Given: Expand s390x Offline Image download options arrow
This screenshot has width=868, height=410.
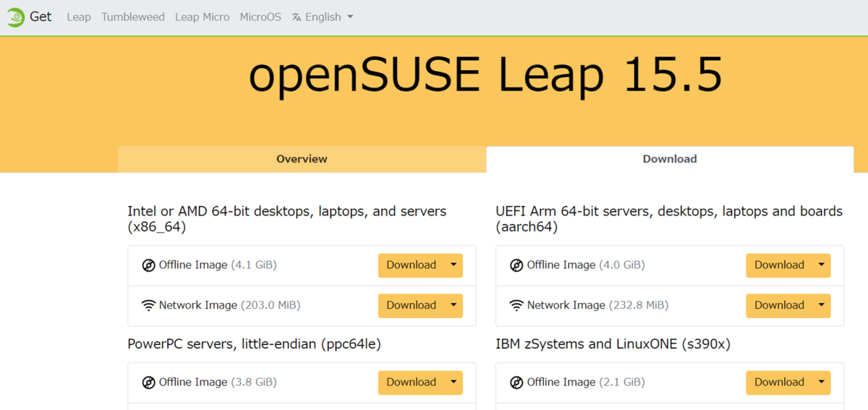Looking at the screenshot, I should (821, 383).
